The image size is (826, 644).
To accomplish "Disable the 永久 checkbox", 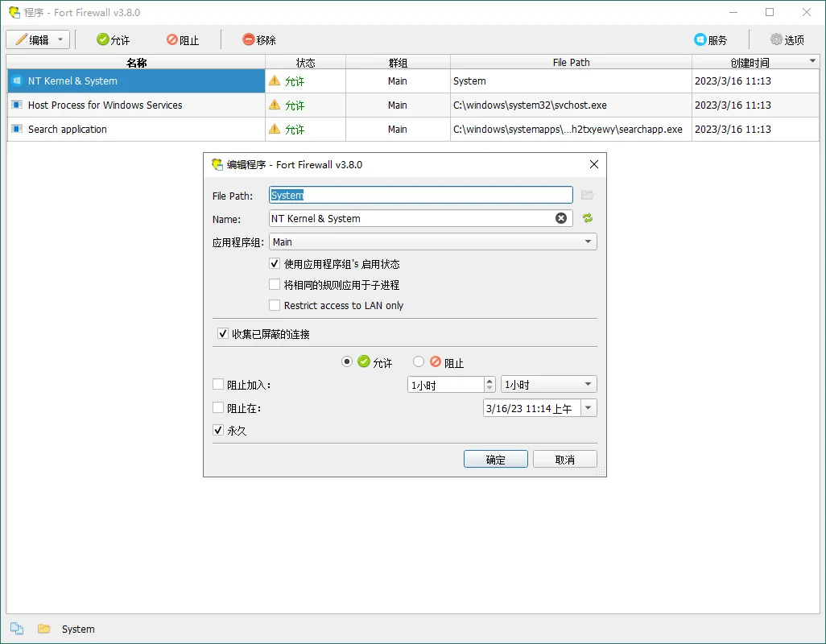I will coord(218,430).
